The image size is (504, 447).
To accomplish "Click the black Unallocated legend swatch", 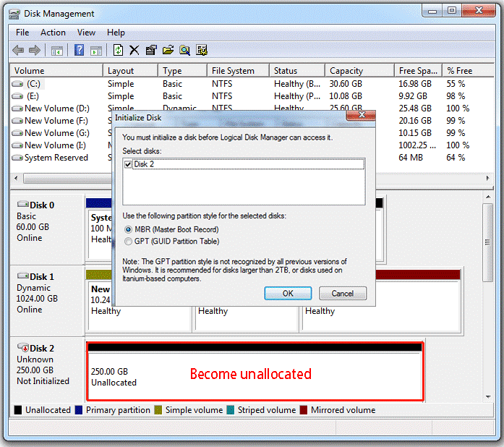I will pos(18,410).
